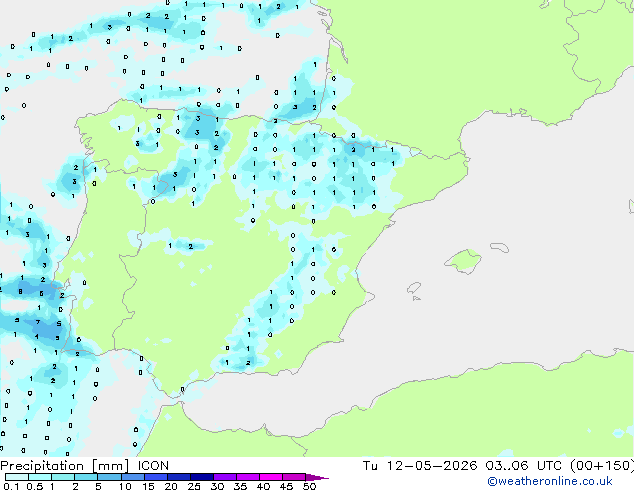Click the 1–2 mm legend color swatch
The height and width of the screenshot is (490, 634).
tap(63, 477)
